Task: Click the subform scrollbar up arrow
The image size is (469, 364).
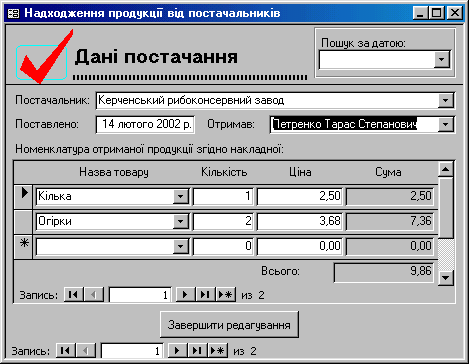Action: click(x=446, y=169)
